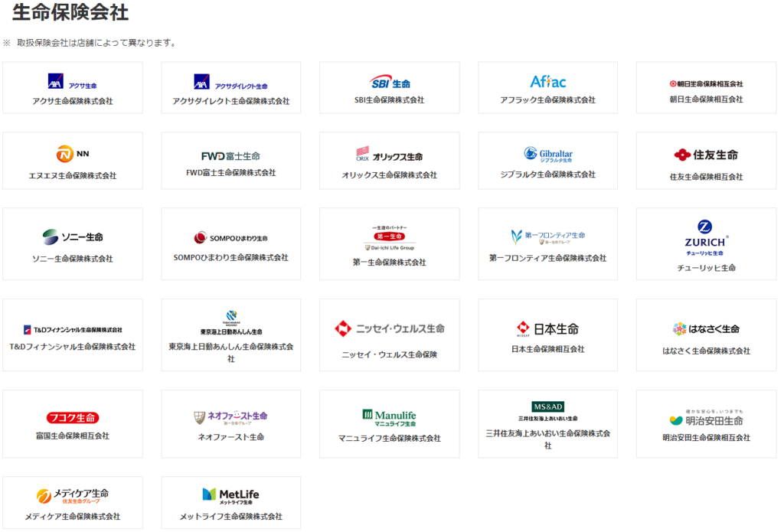Open アフラック生命保険株式会社 link text
Viewport: 784px width, 532px height.
[548, 100]
